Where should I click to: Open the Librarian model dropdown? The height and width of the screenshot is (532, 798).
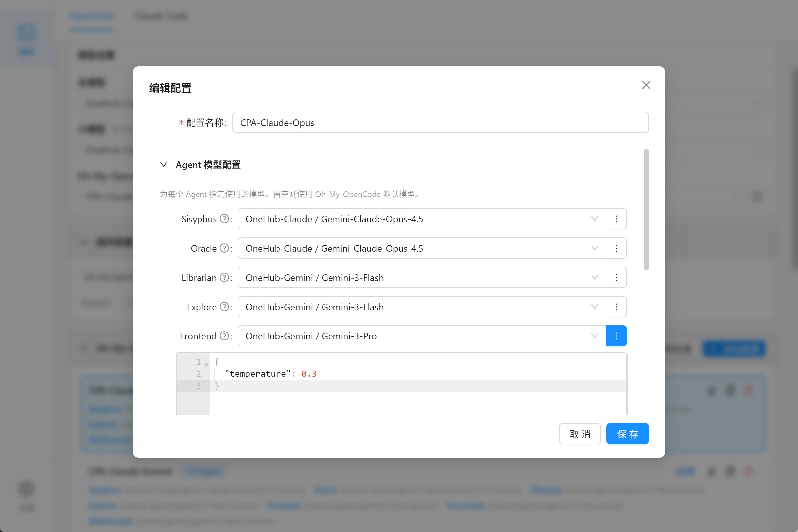422,278
